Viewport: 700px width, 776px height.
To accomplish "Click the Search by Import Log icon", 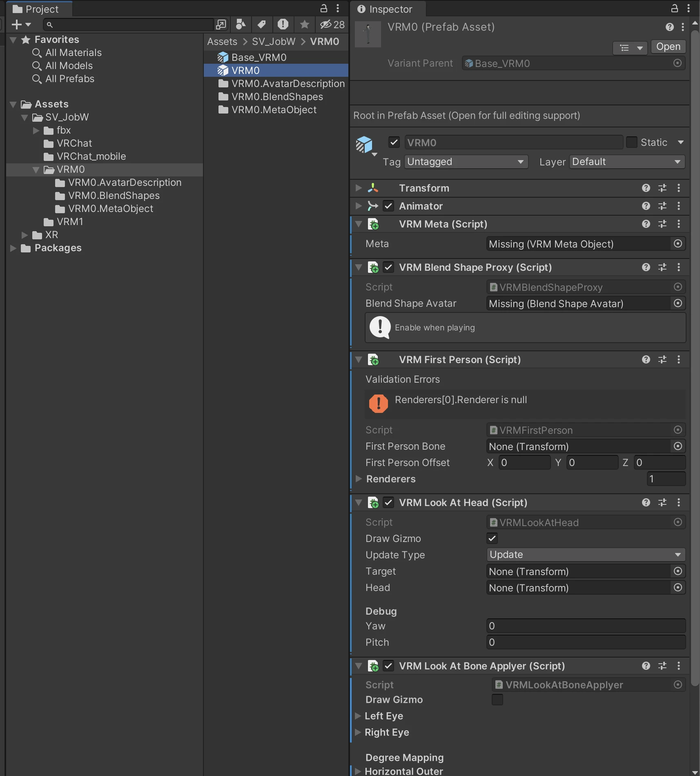I will [x=283, y=25].
